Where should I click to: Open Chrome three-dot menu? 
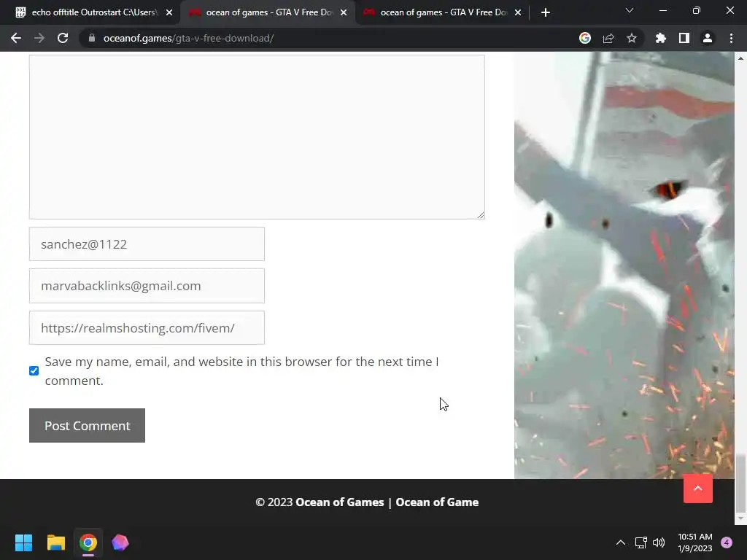click(731, 38)
